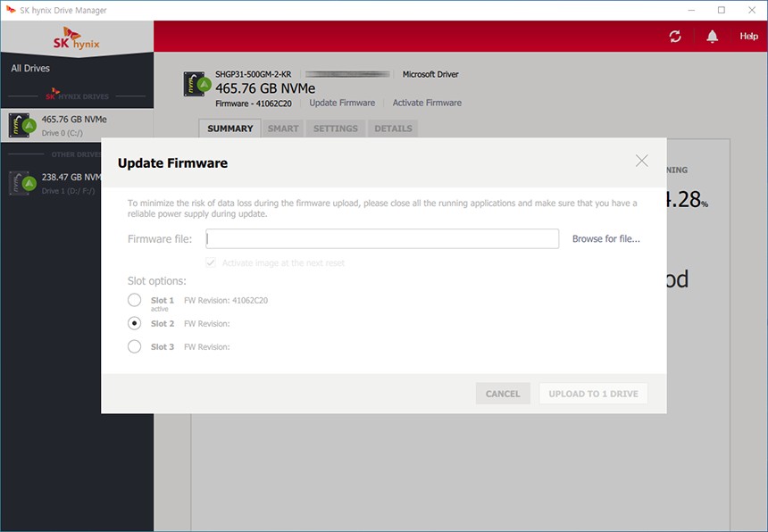Click the Slot options: label

tap(157, 281)
